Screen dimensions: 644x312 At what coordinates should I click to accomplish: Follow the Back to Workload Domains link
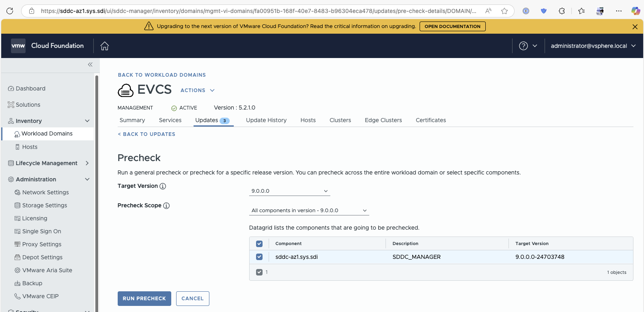pos(162,75)
